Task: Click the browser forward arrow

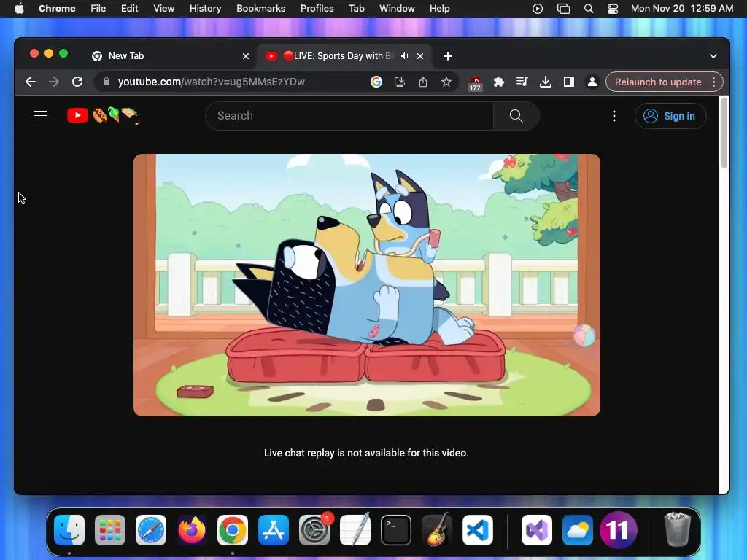Action: tap(54, 82)
